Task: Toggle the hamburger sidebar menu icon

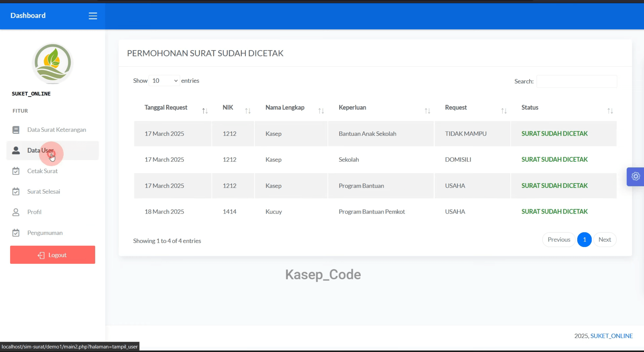Action: point(93,16)
